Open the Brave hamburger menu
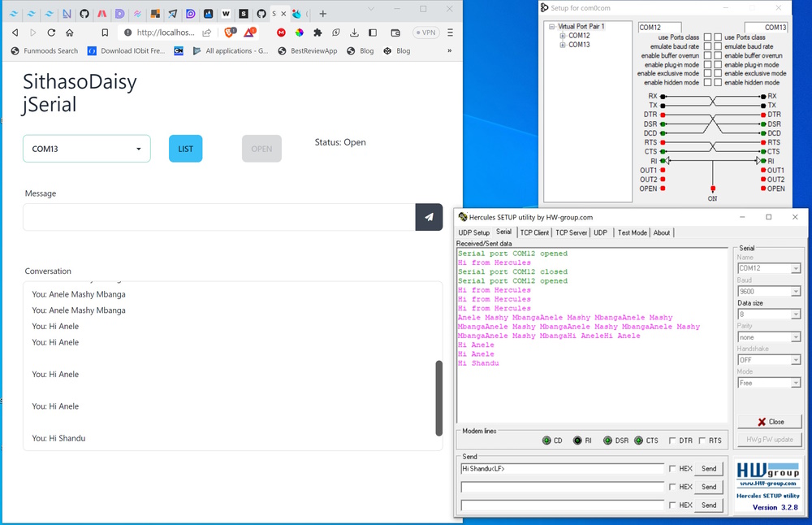Image resolution: width=812 pixels, height=525 pixels. click(450, 33)
